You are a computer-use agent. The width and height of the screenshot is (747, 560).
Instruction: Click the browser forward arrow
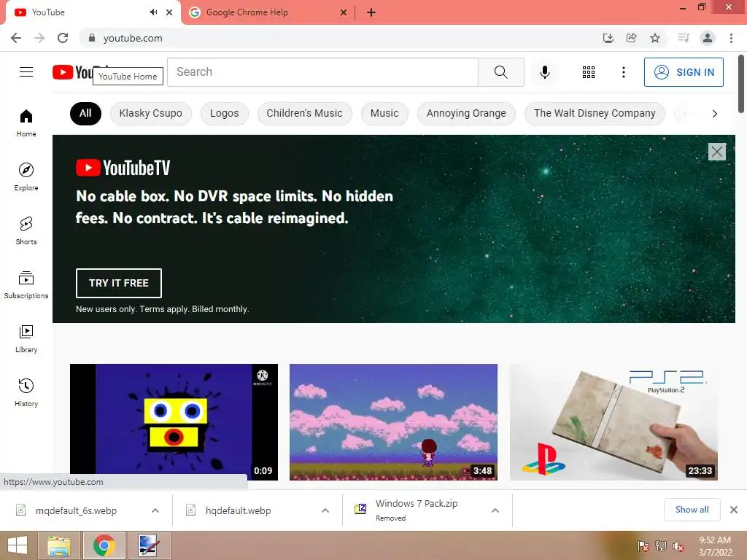point(39,38)
